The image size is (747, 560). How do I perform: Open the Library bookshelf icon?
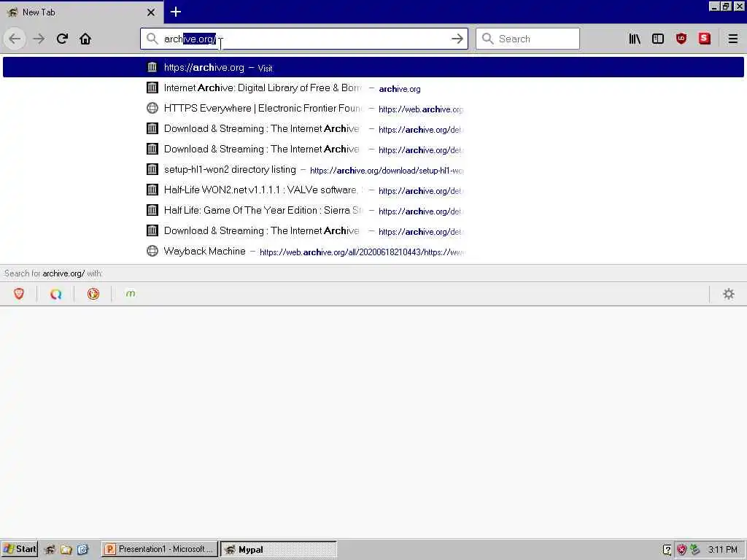[635, 39]
